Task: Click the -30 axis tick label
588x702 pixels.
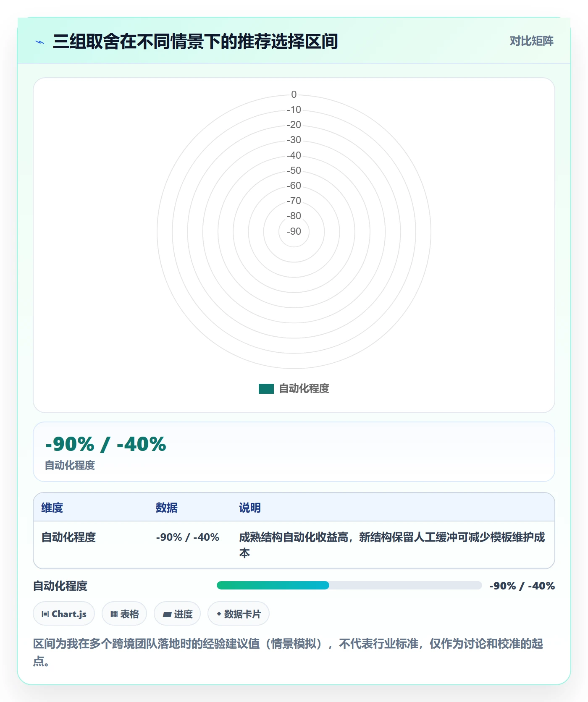Action: [x=294, y=140]
